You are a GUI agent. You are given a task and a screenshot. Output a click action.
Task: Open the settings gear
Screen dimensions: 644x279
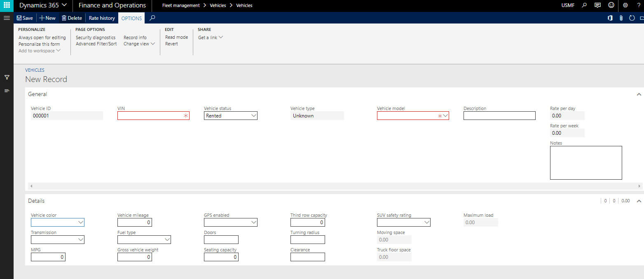tap(625, 5)
